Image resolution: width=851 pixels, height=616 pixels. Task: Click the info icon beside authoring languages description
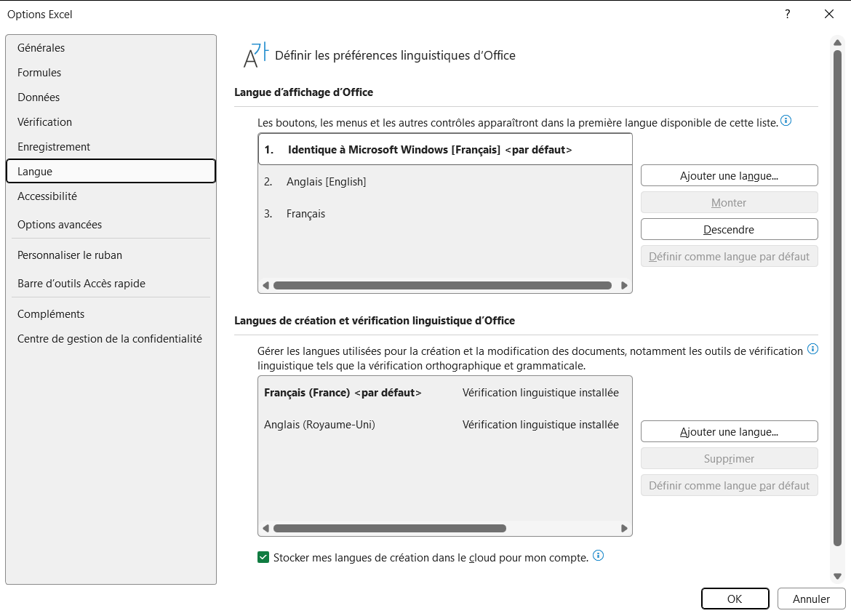coord(812,349)
